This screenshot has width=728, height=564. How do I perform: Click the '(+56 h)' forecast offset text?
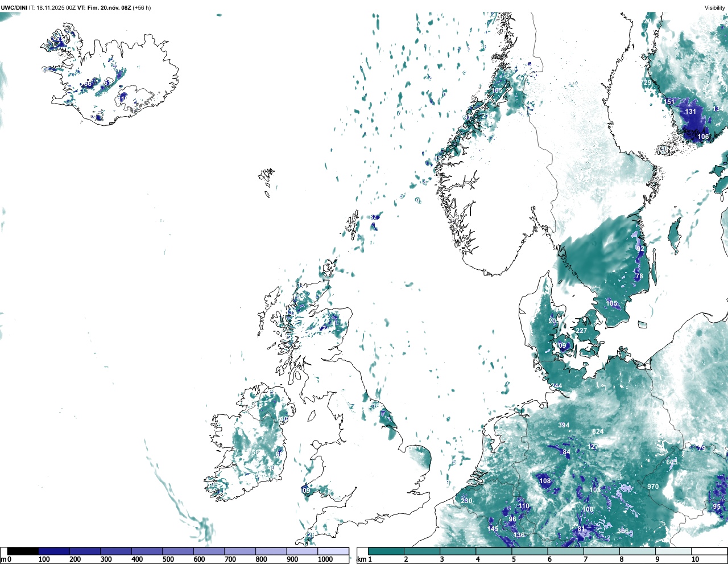tap(142, 8)
